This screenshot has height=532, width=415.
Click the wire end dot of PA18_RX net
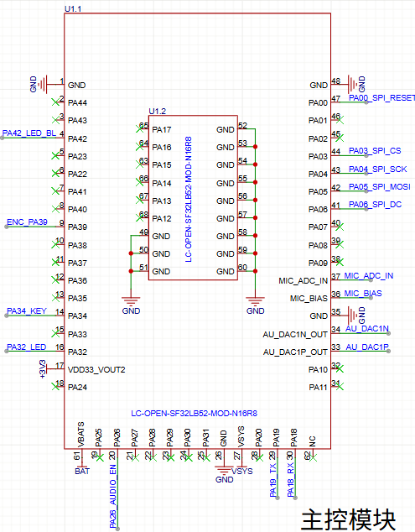coord(295,498)
